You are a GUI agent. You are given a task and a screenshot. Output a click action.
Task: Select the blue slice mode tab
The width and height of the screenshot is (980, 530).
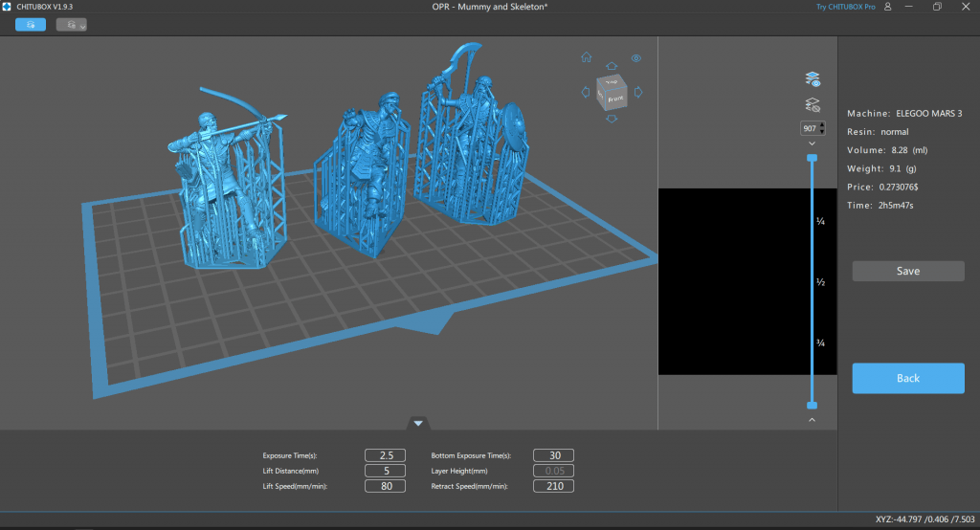[31, 25]
